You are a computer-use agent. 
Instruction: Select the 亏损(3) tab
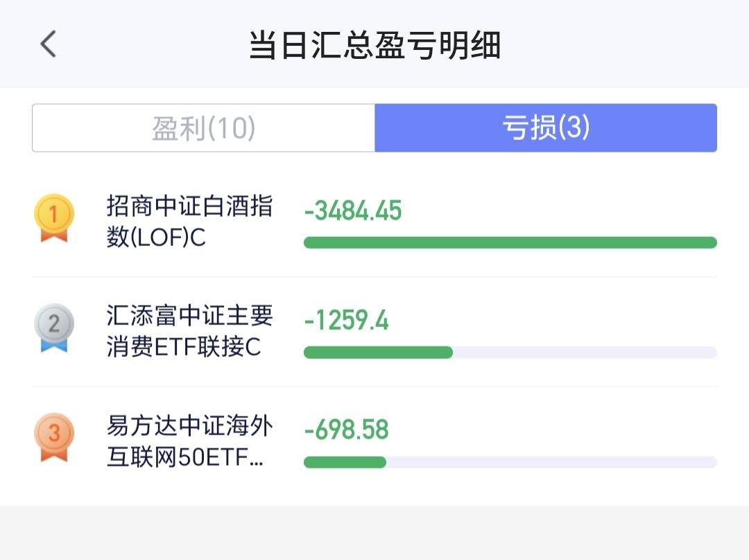(546, 128)
